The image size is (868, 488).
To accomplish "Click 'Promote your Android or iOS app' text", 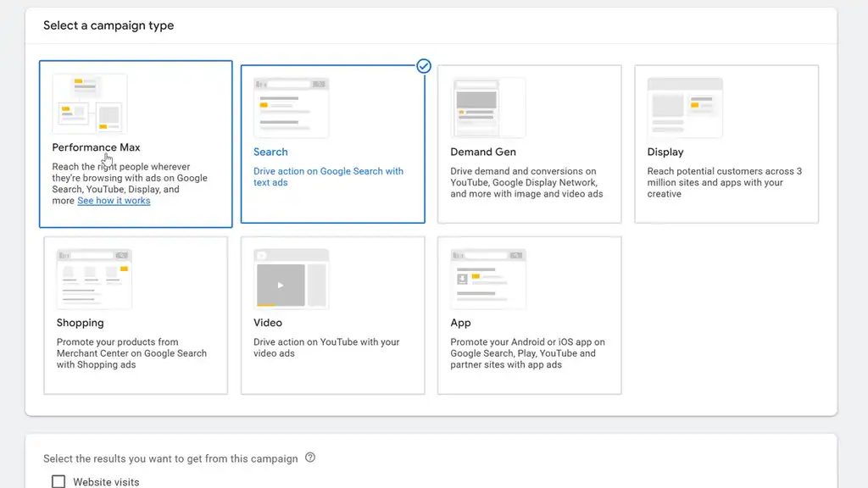I will click(x=527, y=353).
